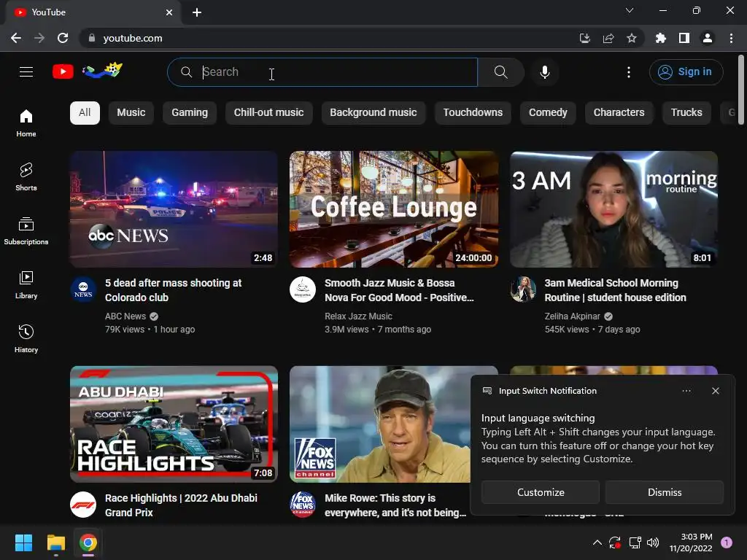The image size is (747, 560).
Task: Open the 3 AM morning routine thumbnail
Action: 614,209
